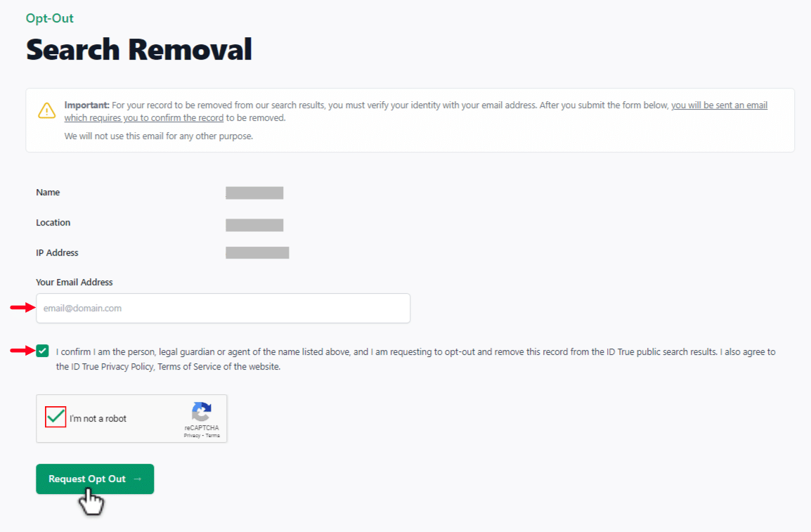This screenshot has height=532, width=811.
Task: Click the arrow icon in Request Opt Out
Action: (138, 479)
